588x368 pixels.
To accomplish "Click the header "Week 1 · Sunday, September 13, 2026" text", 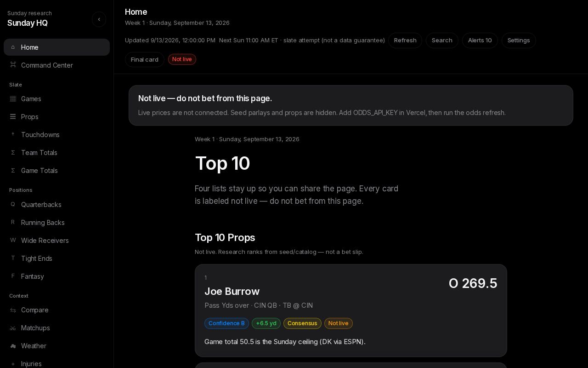I will tap(177, 23).
